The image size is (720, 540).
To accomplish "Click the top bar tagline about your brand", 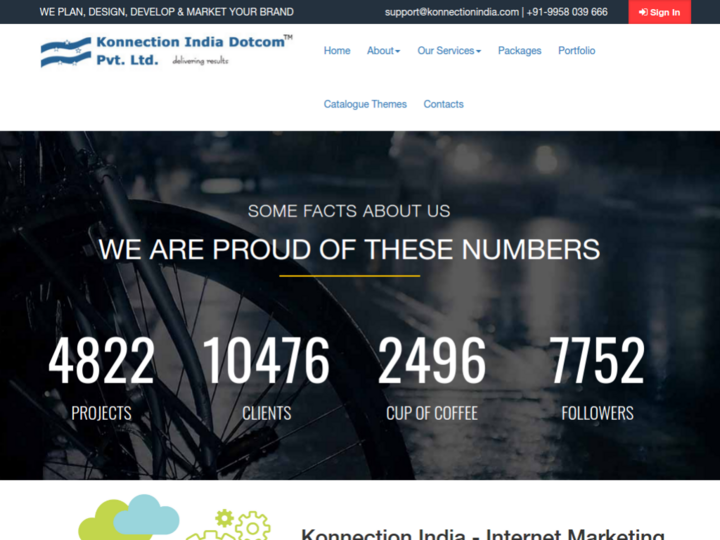I will pyautogui.click(x=167, y=12).
